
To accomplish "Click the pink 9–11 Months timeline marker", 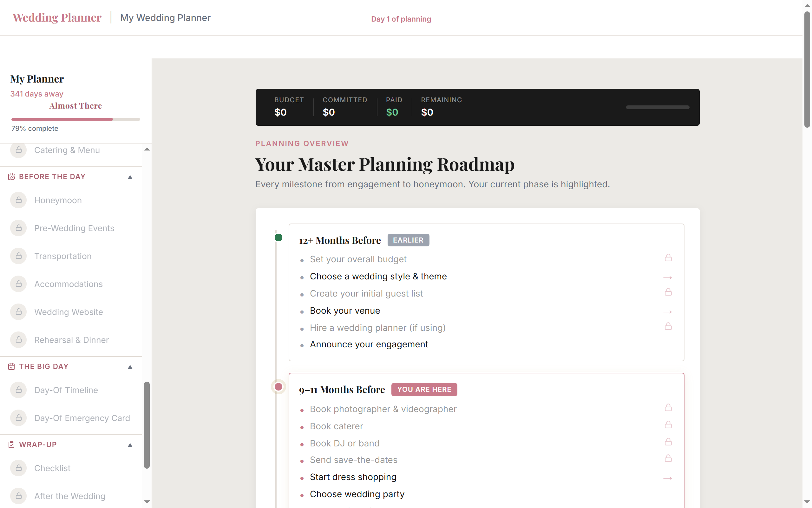I will point(278,387).
